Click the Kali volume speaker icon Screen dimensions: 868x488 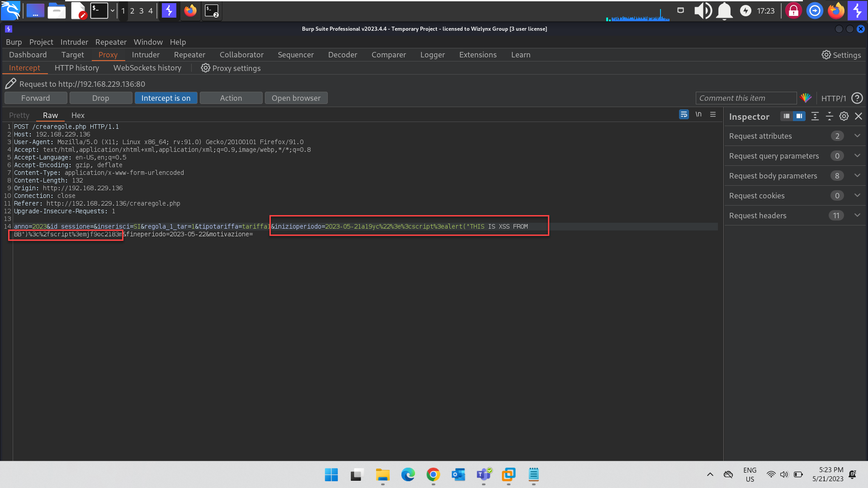(703, 10)
